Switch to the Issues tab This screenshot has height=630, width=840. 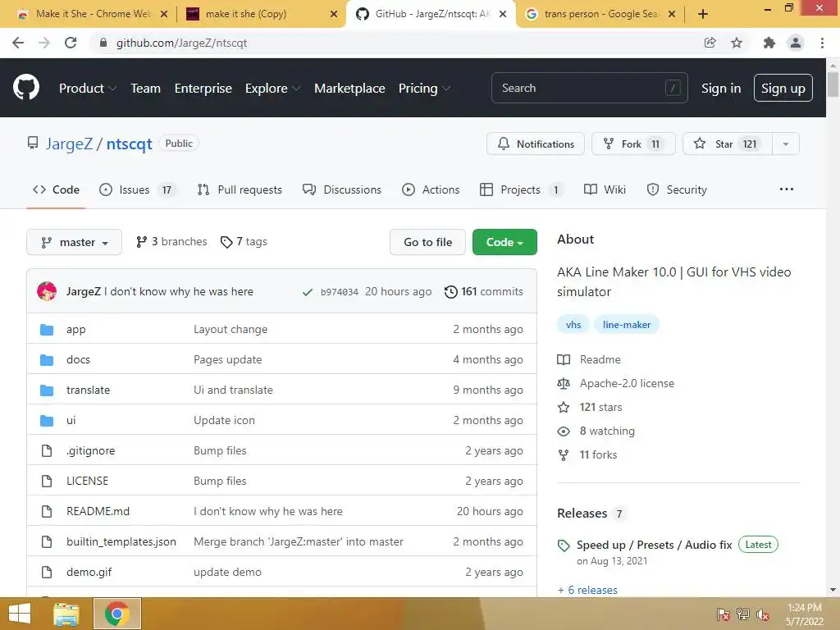click(137, 189)
